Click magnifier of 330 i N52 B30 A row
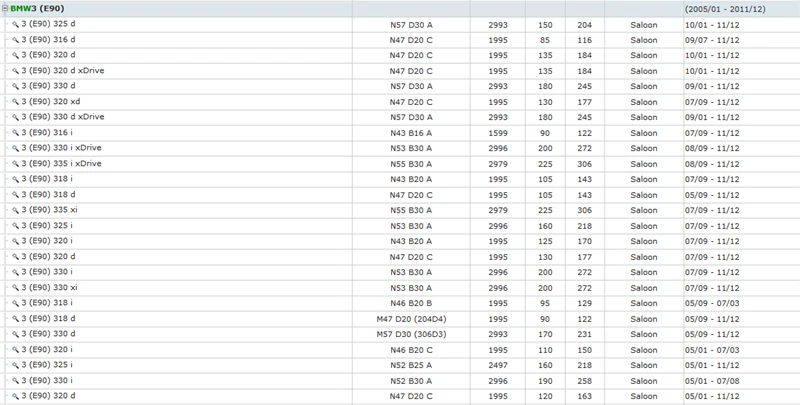 pyautogui.click(x=15, y=381)
